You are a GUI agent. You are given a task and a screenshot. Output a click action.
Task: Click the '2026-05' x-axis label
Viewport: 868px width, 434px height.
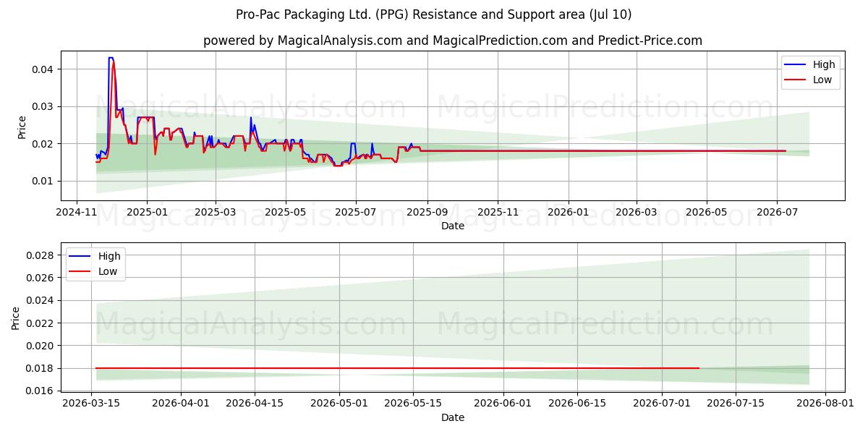[x=707, y=213]
